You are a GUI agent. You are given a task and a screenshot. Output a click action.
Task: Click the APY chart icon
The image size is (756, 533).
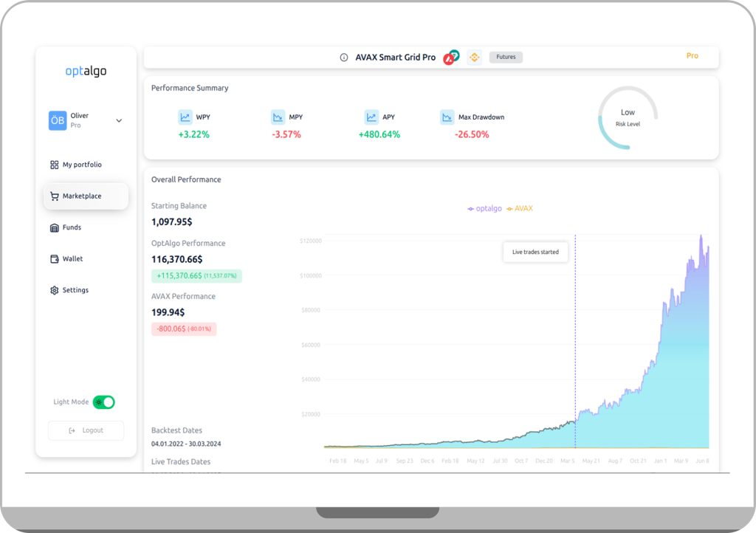[x=371, y=117]
